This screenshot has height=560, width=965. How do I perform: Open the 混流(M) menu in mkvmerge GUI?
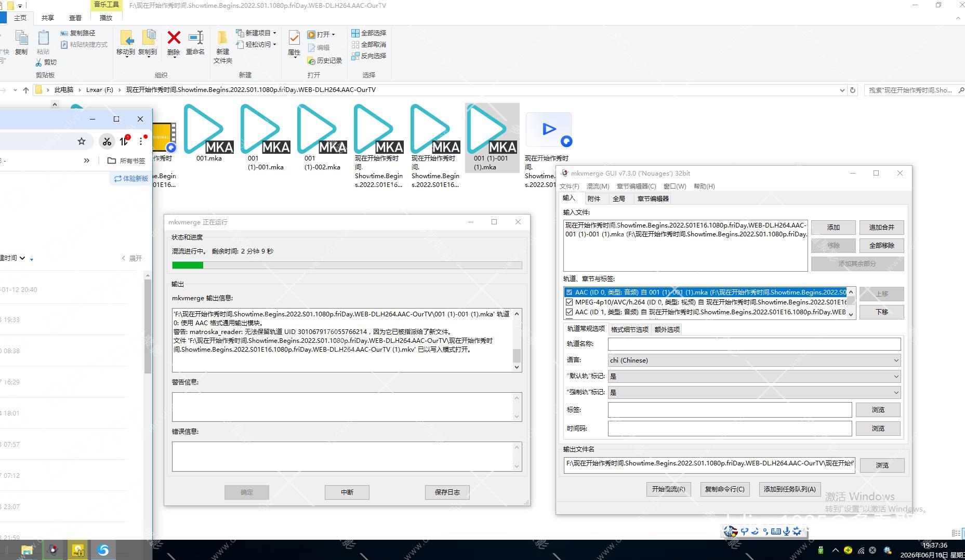pyautogui.click(x=598, y=186)
